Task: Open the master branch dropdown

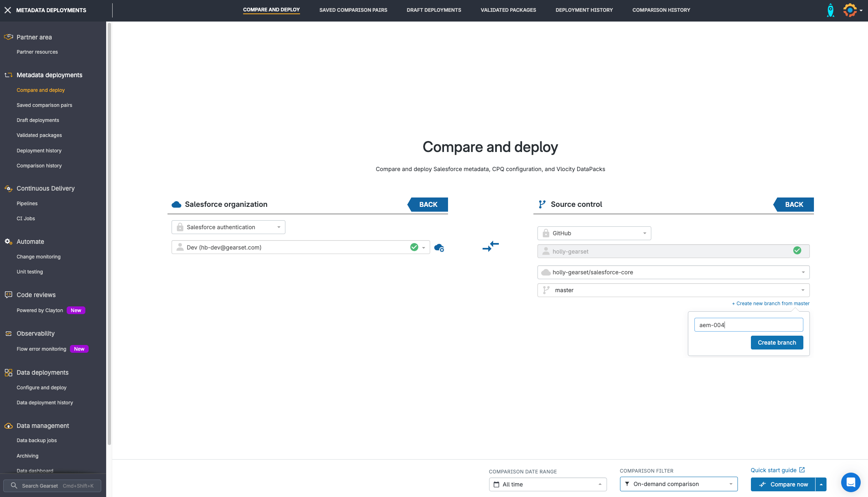Action: click(x=673, y=290)
